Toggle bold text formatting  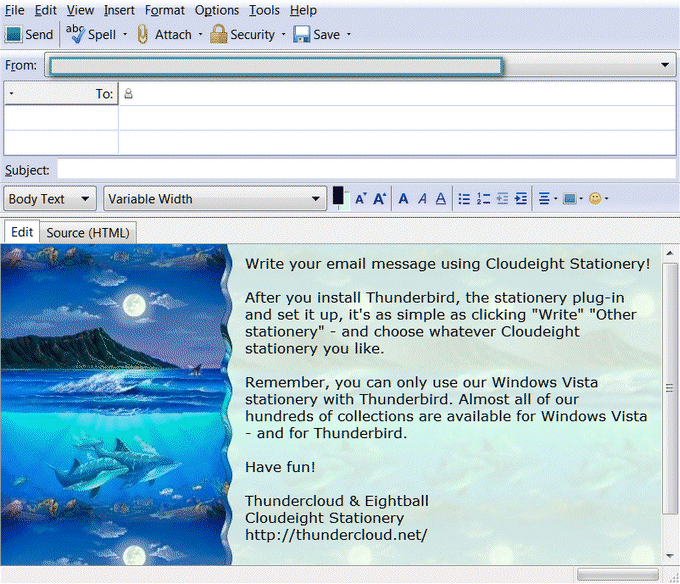[x=403, y=199]
